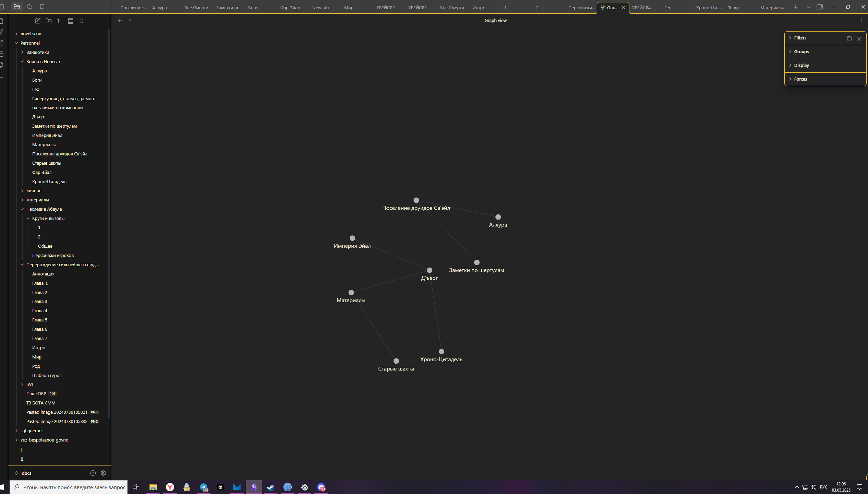
Task: Open Steam from the Windows taskbar
Action: click(x=270, y=487)
